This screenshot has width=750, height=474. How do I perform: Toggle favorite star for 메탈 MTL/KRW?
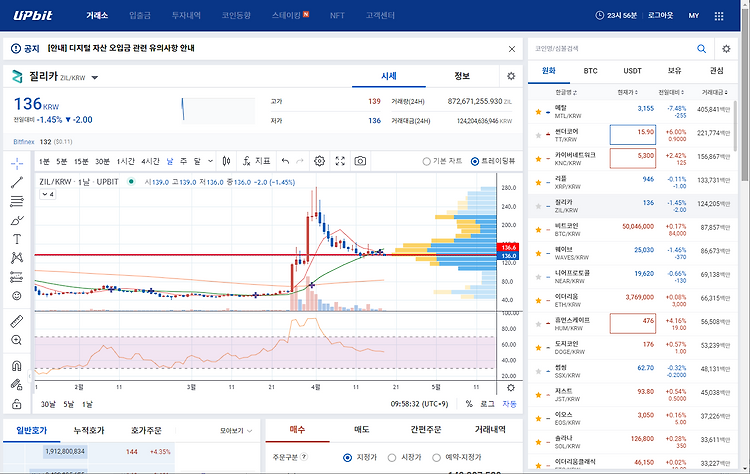538,112
